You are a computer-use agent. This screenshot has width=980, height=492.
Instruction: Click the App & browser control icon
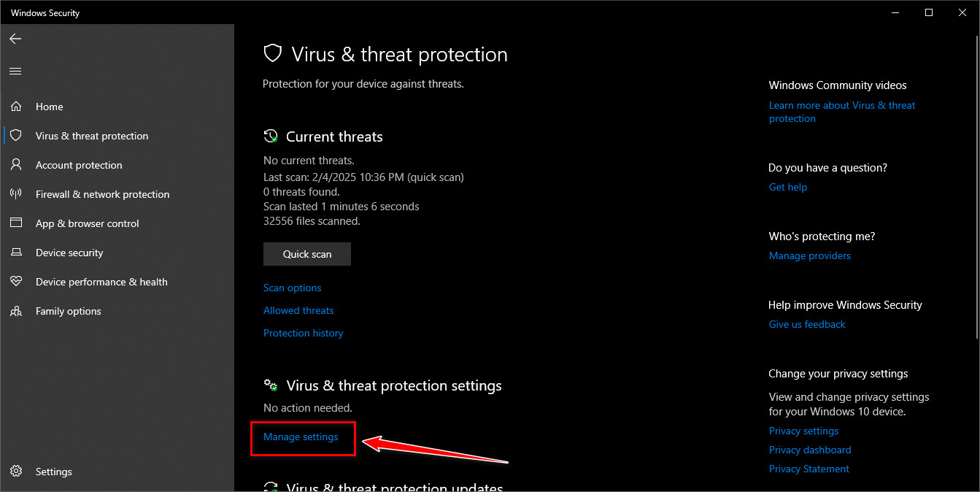pos(16,223)
